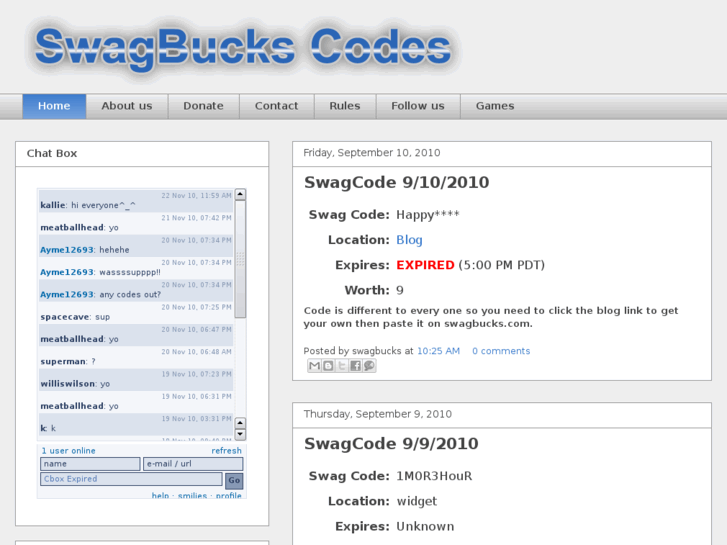Image resolution: width=727 pixels, height=545 pixels.
Task: View the Rules page
Action: (345, 106)
